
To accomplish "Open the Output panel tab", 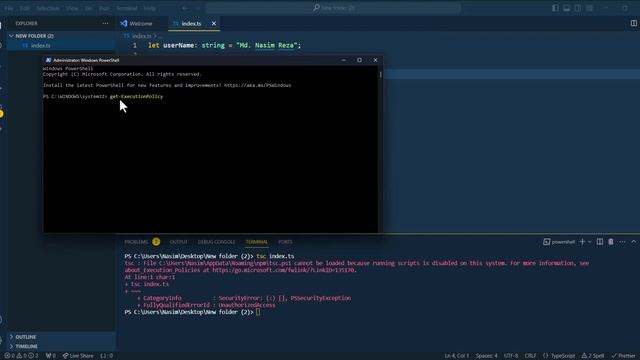I will pyautogui.click(x=178, y=242).
